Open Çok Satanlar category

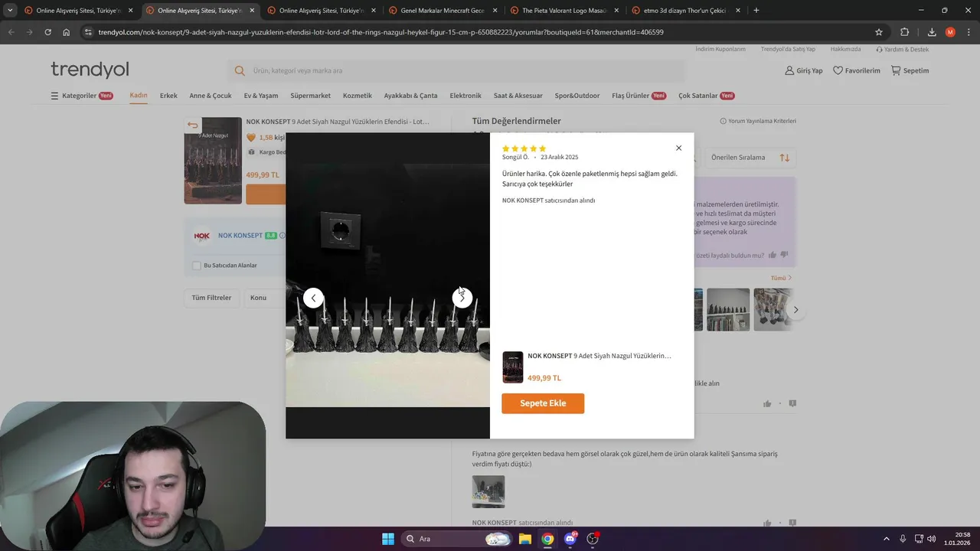tap(707, 96)
